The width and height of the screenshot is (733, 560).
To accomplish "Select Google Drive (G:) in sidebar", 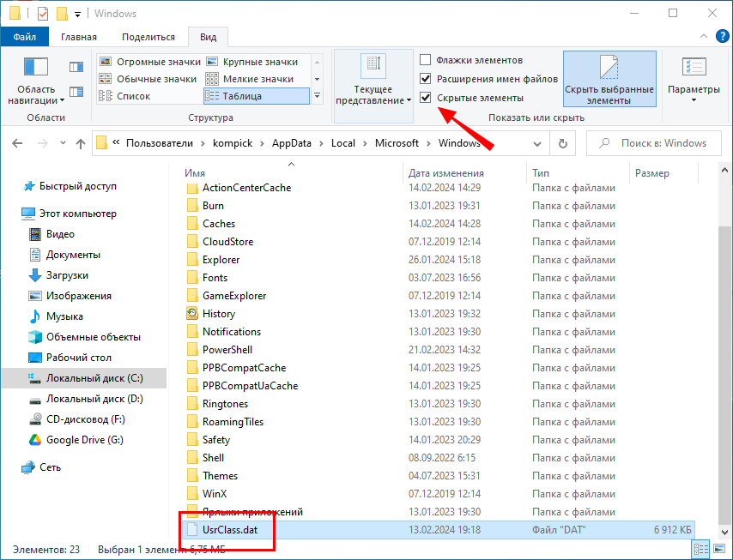I will pos(76,439).
